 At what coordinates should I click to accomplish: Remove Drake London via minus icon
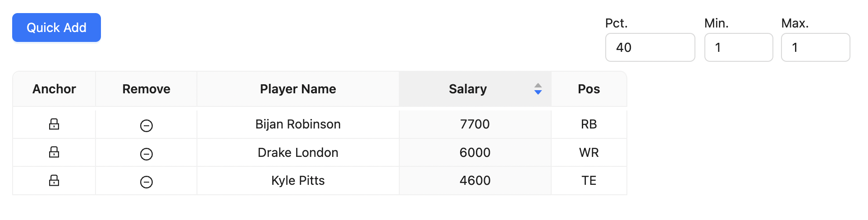tap(146, 154)
